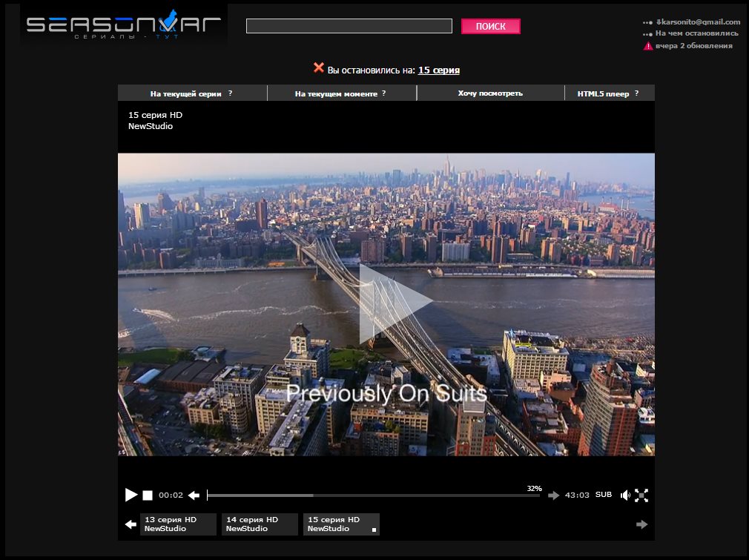749x560 pixels.
Task: Open the karsonito@gmail.com account link
Action: (x=698, y=22)
